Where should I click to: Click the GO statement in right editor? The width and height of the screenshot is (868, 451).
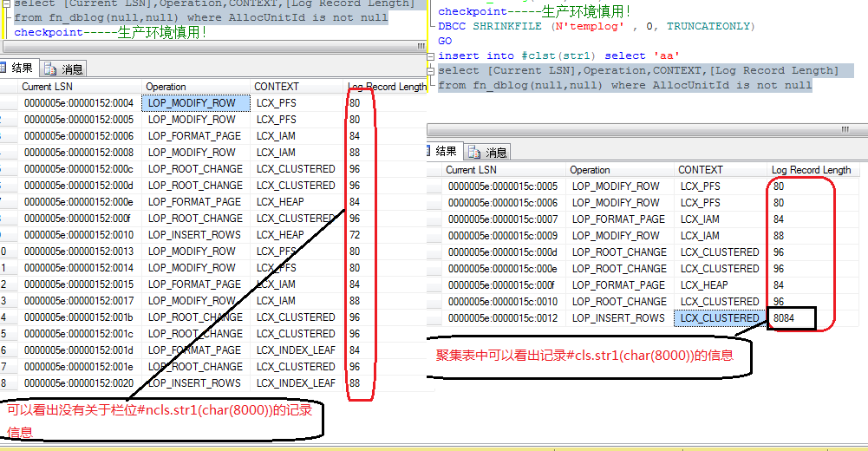pos(445,41)
